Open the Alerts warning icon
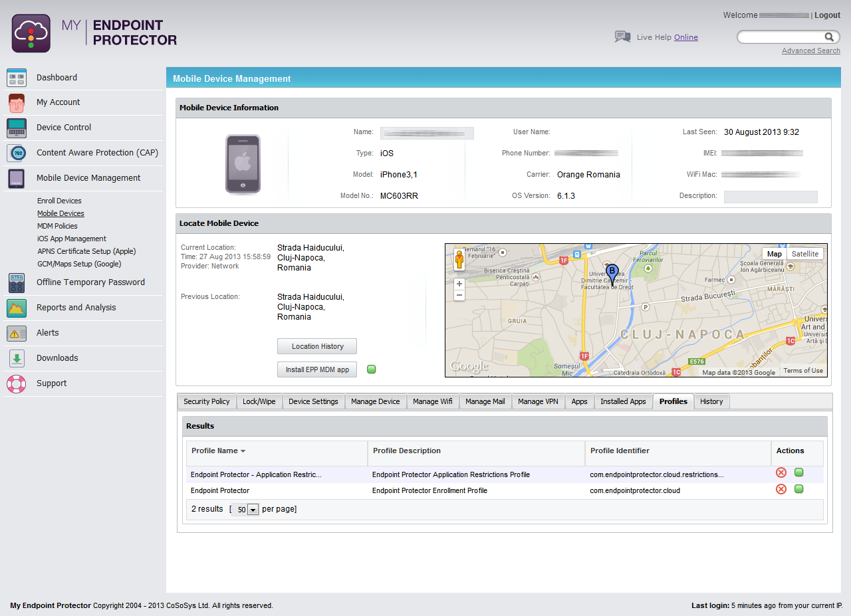851x616 pixels. coord(17,333)
